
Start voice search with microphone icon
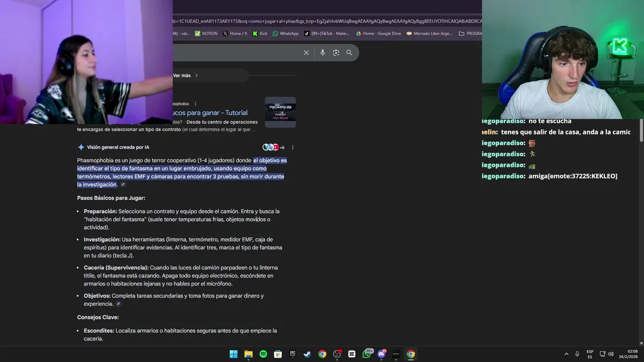pos(323,52)
